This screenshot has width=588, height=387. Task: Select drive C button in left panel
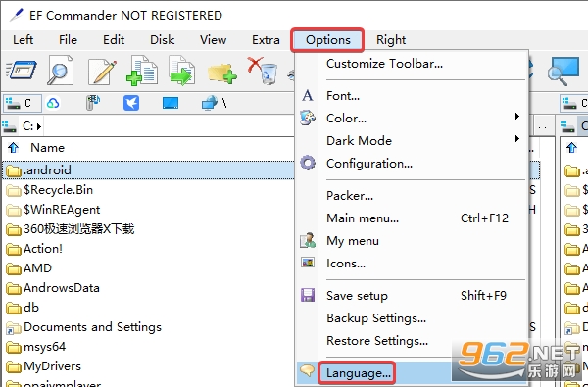23,103
